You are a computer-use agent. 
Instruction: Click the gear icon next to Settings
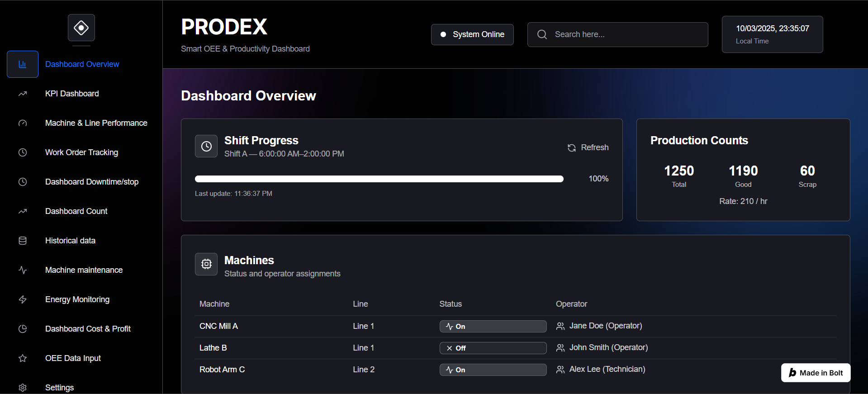pyautogui.click(x=23, y=388)
